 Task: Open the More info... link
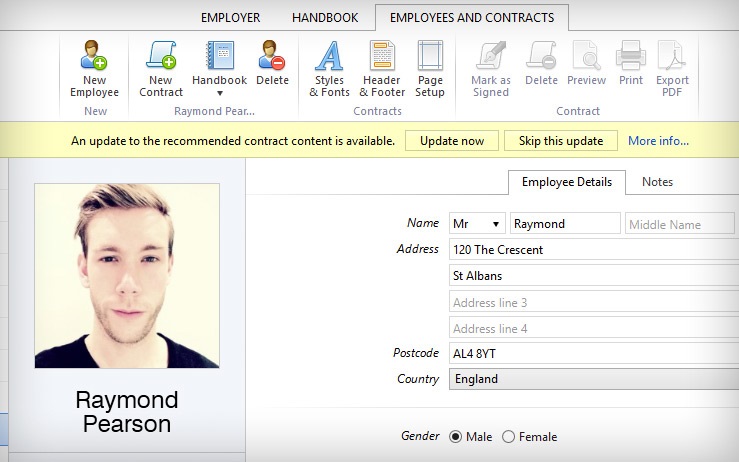click(x=658, y=141)
